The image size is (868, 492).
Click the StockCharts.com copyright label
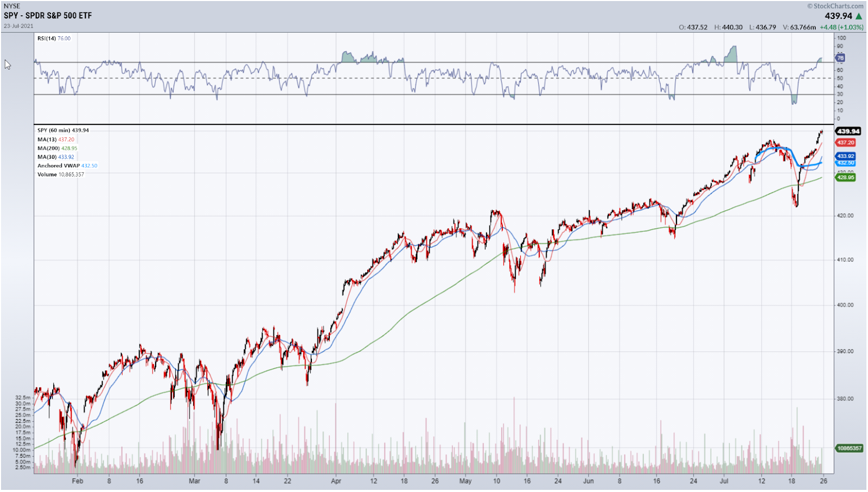click(835, 6)
